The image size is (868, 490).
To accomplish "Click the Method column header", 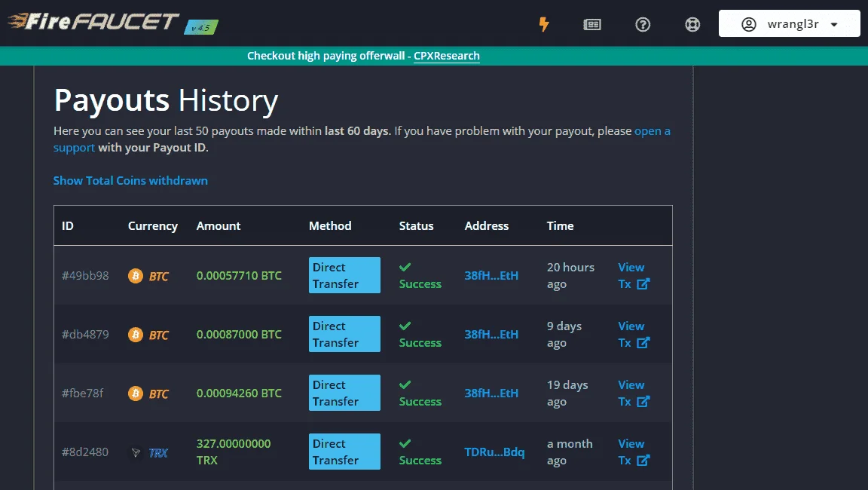I will pos(330,226).
